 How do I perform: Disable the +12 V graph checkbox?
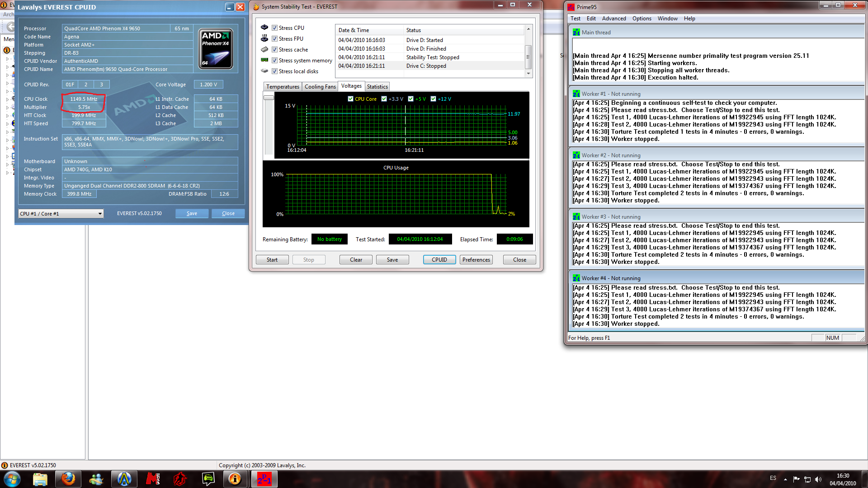click(433, 99)
